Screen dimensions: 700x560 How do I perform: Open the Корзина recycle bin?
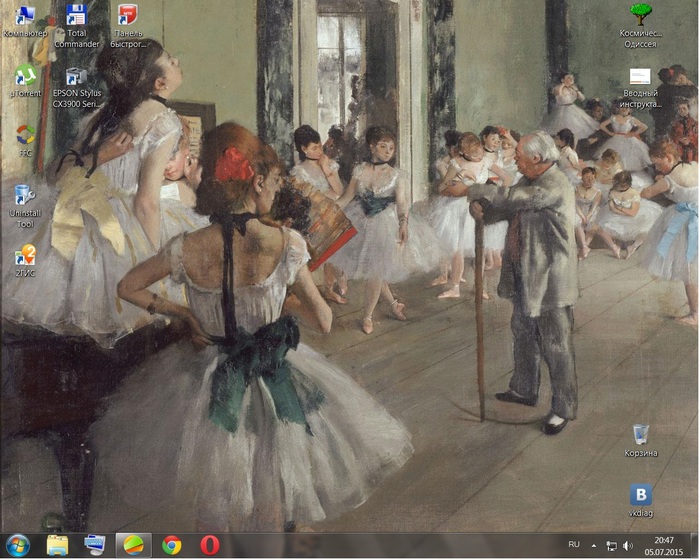[x=641, y=440]
